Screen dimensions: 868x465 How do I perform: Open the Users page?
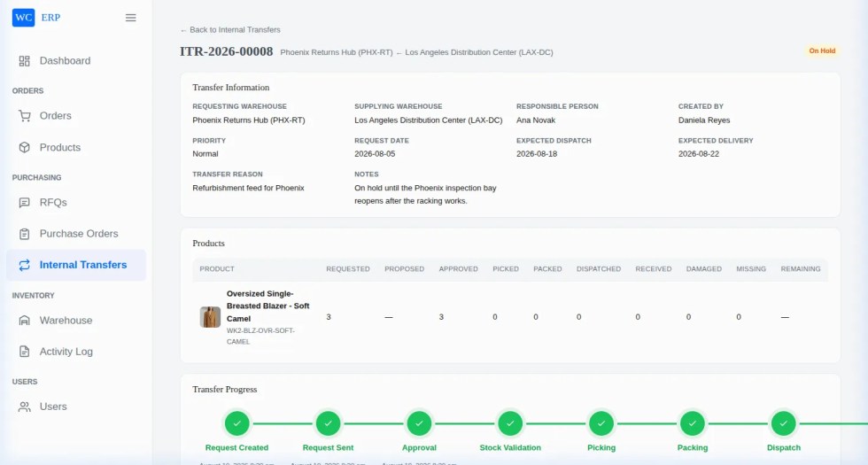click(76, 407)
